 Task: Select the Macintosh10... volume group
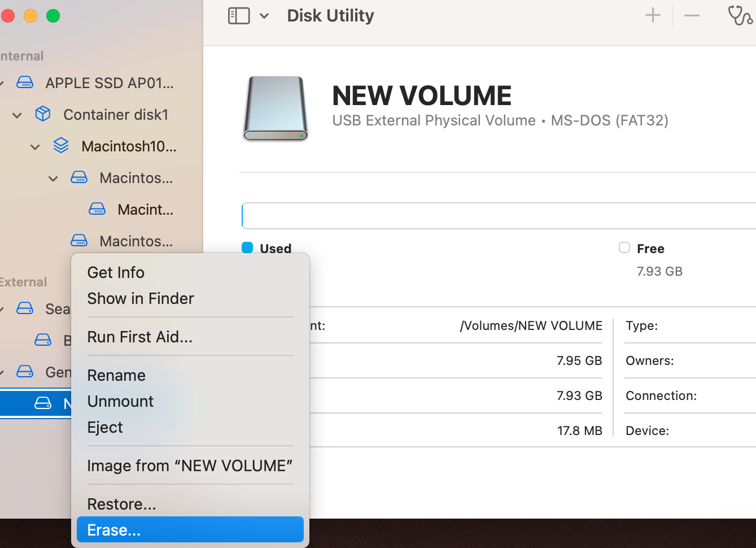(x=129, y=146)
